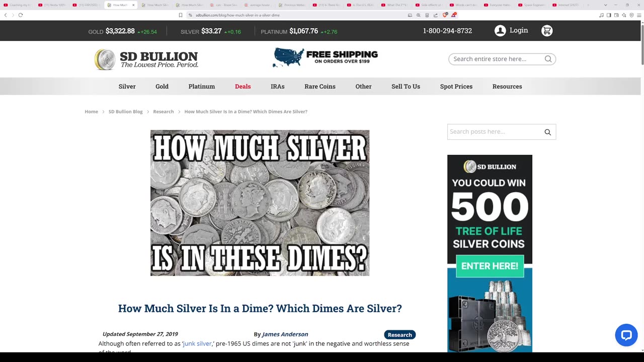Viewport: 644px width, 362px height.
Task: Click the blog search magnifier icon
Action: [x=548, y=132]
